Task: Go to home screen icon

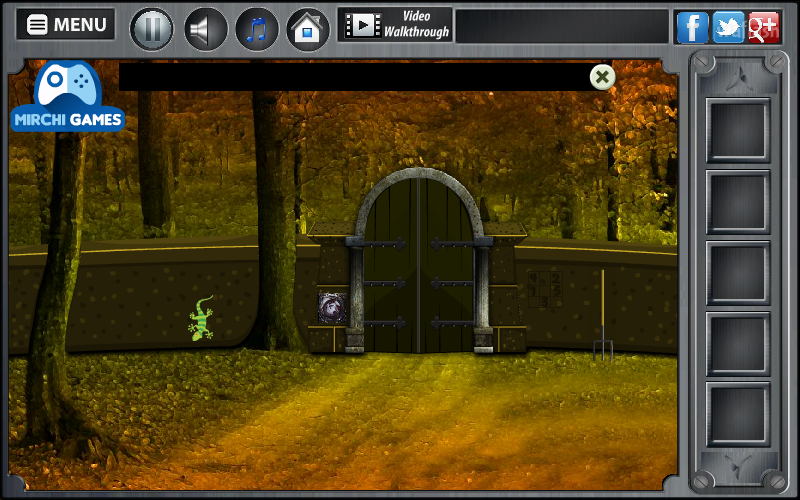Action: (x=308, y=29)
